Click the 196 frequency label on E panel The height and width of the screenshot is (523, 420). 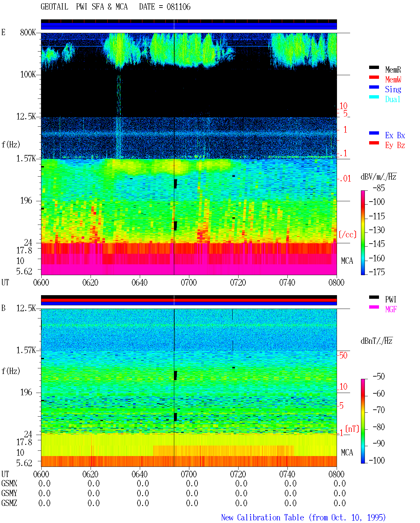(26, 201)
